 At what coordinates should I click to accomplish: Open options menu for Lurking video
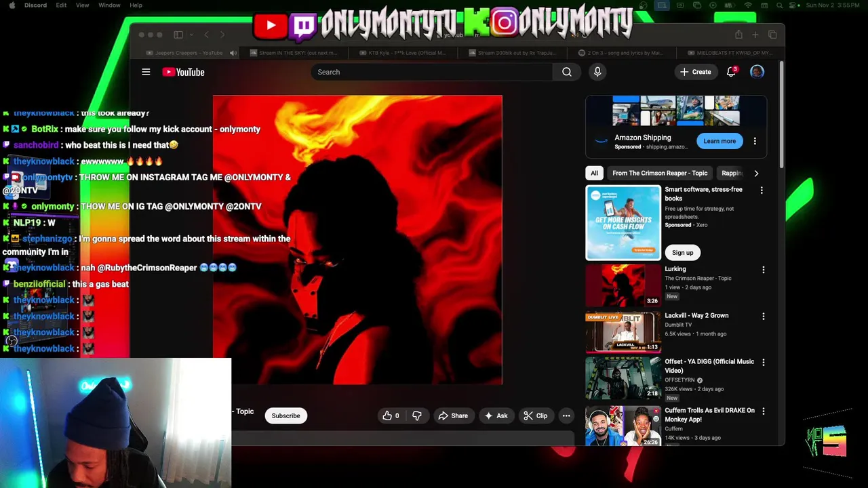tap(763, 270)
